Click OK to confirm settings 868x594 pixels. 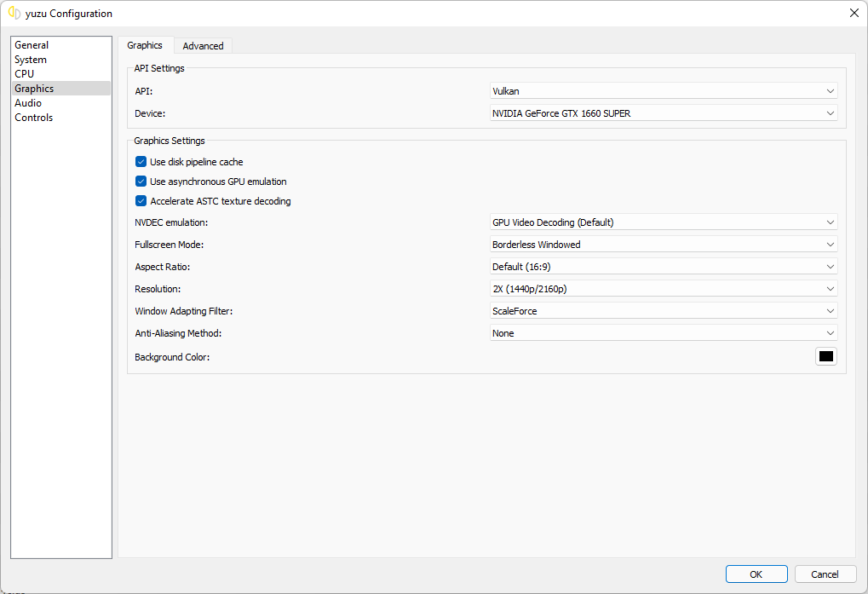pyautogui.click(x=756, y=574)
